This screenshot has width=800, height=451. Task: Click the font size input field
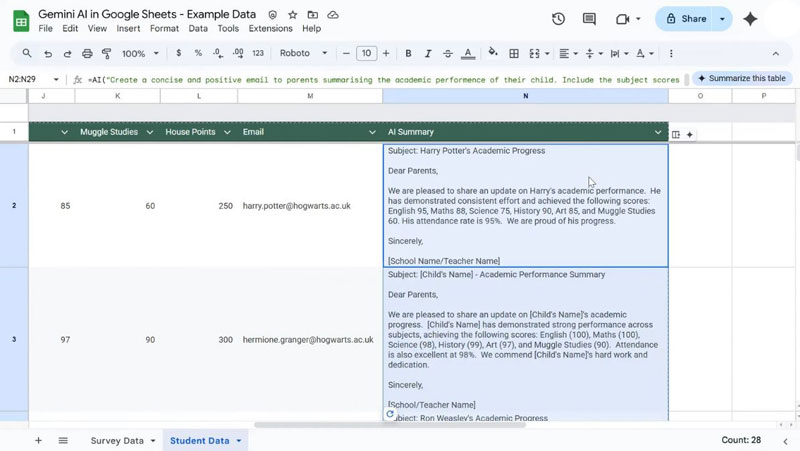(366, 53)
